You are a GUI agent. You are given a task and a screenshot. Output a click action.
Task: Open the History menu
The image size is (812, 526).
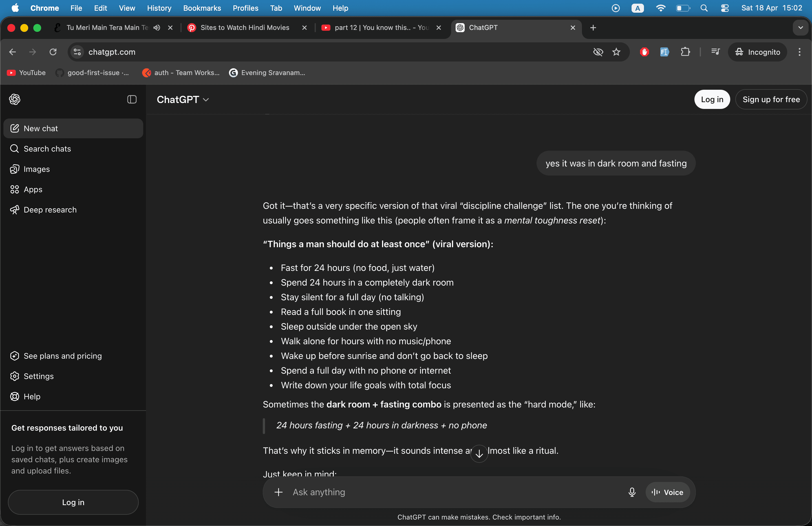(159, 8)
